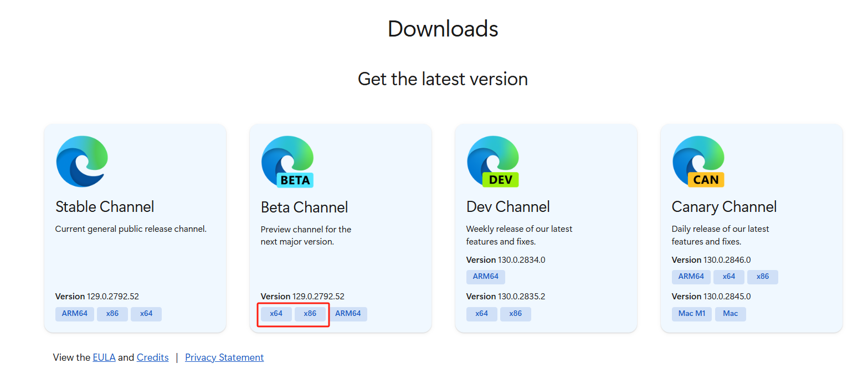
Task: Click the 'Get the latest version' heading
Action: (x=443, y=79)
